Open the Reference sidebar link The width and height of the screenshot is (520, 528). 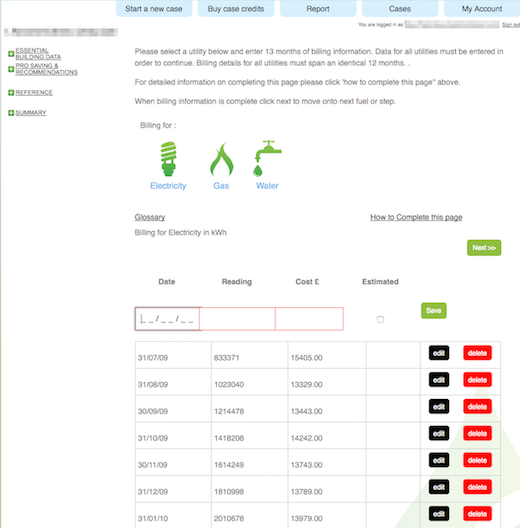click(x=34, y=93)
